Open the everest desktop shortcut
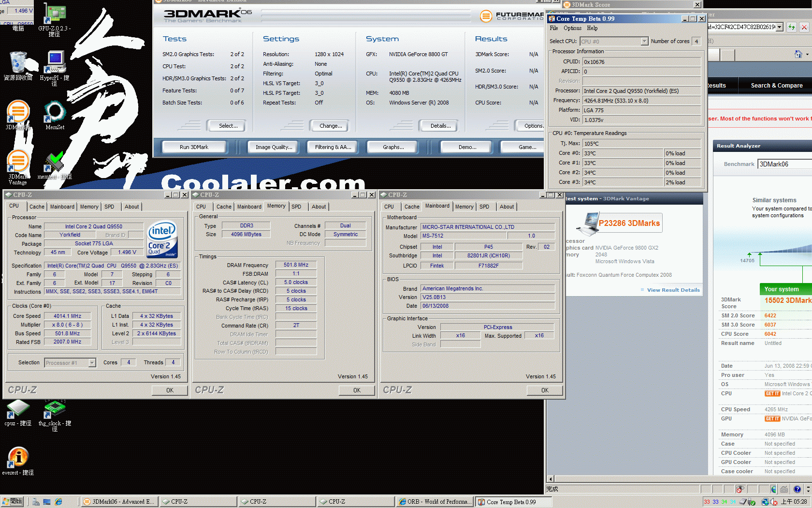 point(18,461)
